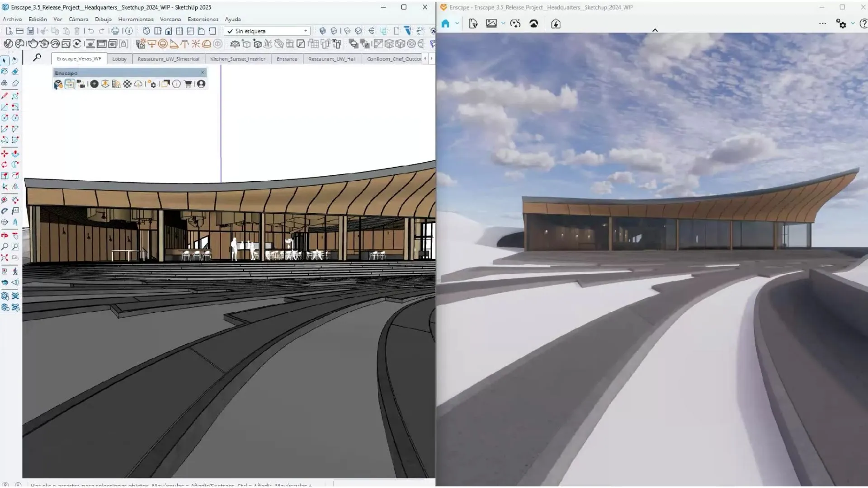Image resolution: width=868 pixels, height=488 pixels.
Task: Activate the magnifier search tool above the scene tabs
Action: pyautogui.click(x=37, y=58)
